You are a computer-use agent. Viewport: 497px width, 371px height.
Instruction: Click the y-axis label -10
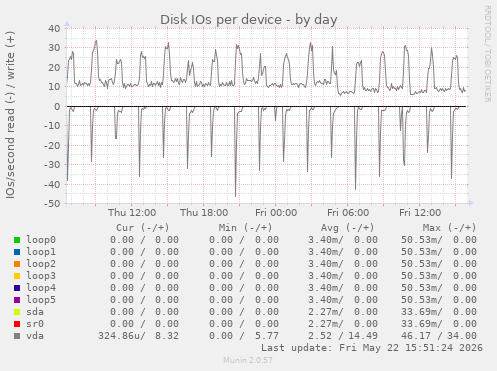52,126
